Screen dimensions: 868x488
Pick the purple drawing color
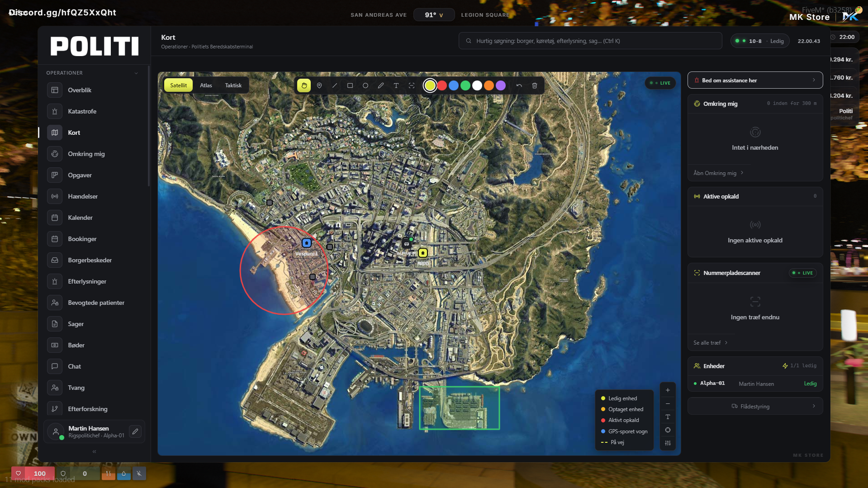(501, 85)
